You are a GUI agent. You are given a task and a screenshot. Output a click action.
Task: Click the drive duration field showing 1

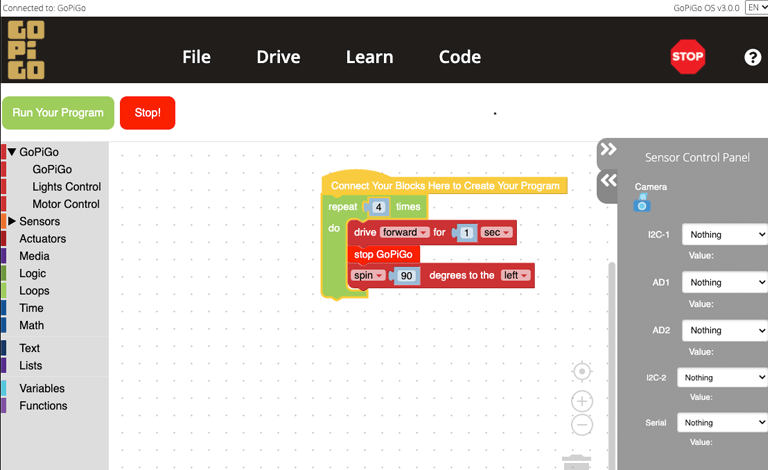467,233
